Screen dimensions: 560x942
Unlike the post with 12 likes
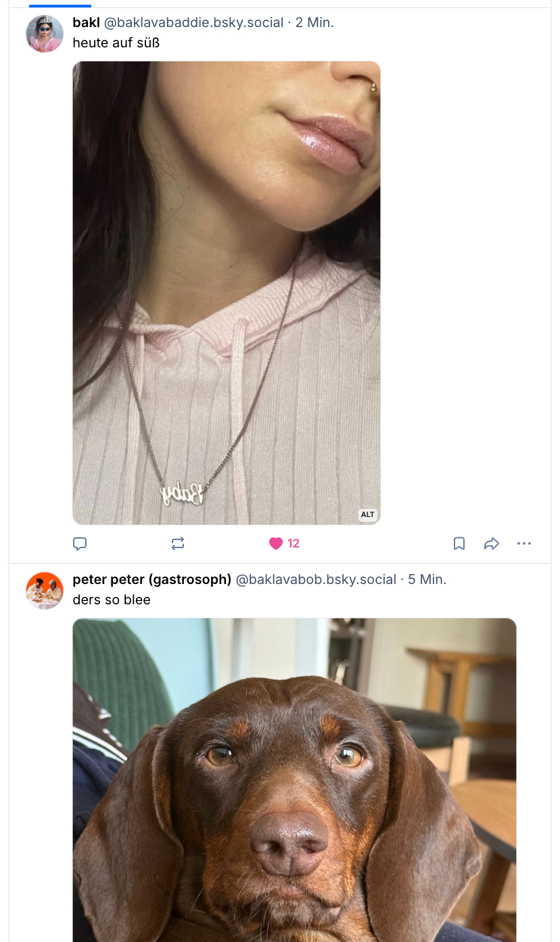276,543
